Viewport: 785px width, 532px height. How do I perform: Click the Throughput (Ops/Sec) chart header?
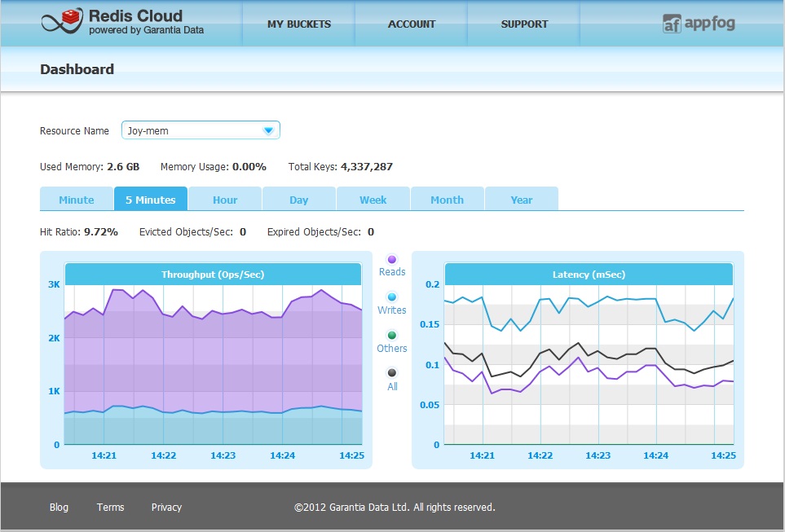(x=213, y=275)
